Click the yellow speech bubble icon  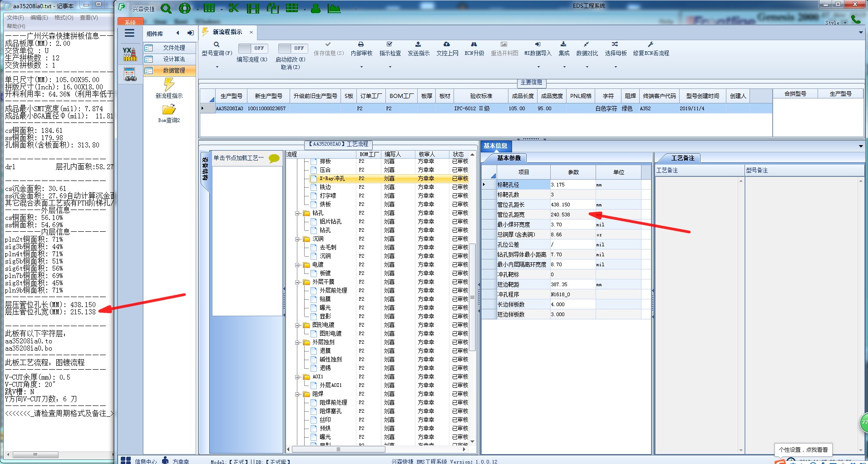[x=274, y=158]
